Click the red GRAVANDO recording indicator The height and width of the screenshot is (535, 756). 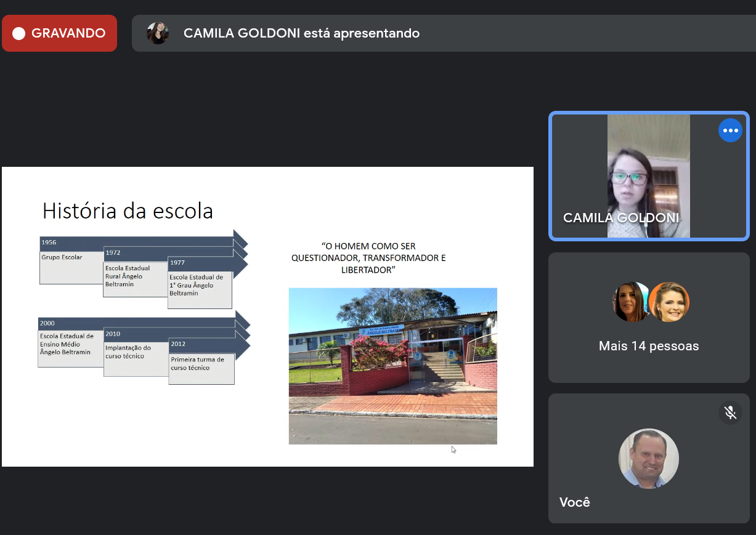point(59,33)
